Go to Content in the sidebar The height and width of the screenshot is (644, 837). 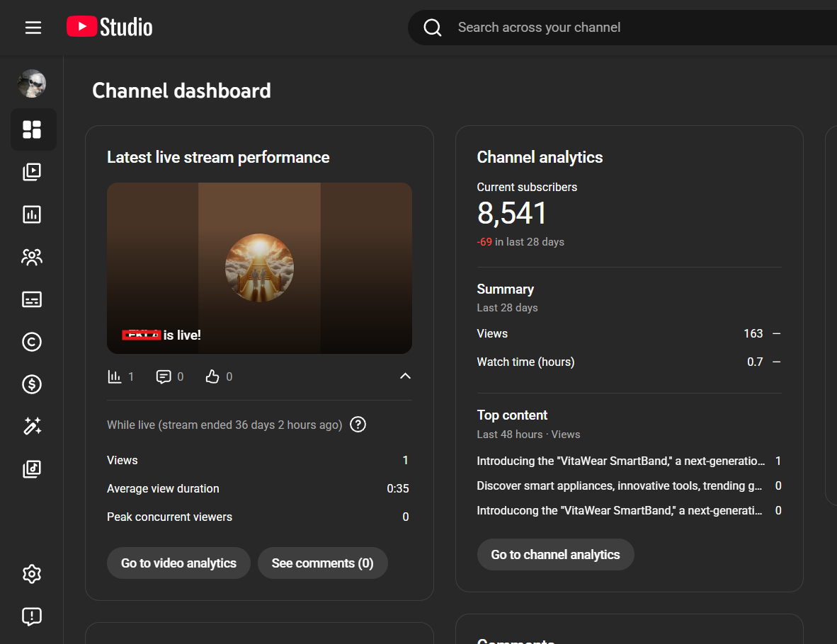pos(32,172)
